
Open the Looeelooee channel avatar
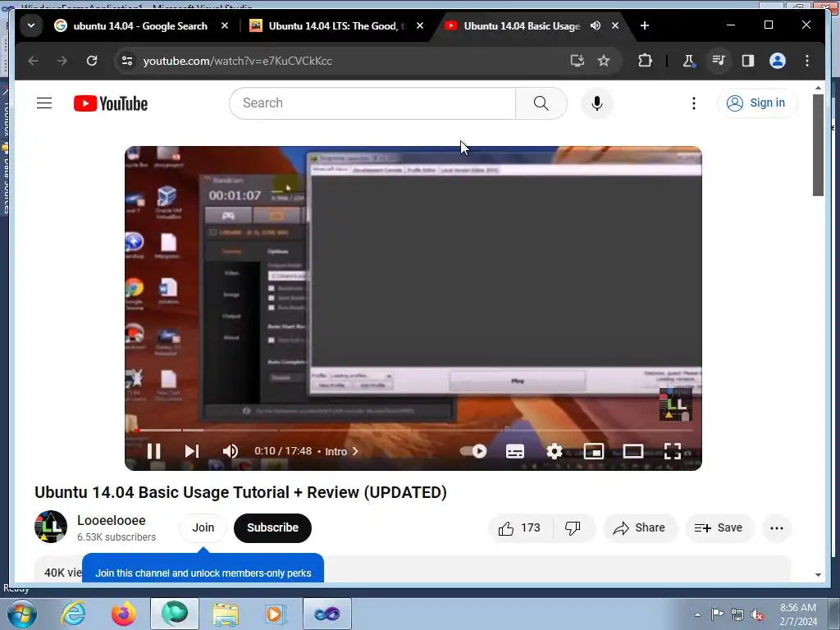(51, 527)
